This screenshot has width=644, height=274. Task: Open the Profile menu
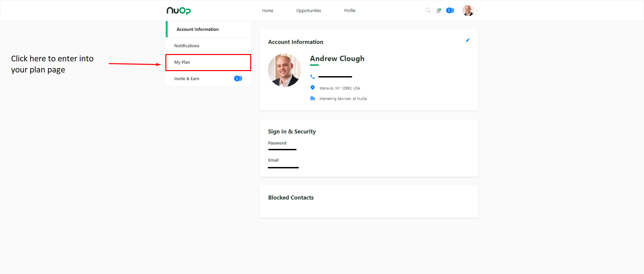(x=350, y=11)
